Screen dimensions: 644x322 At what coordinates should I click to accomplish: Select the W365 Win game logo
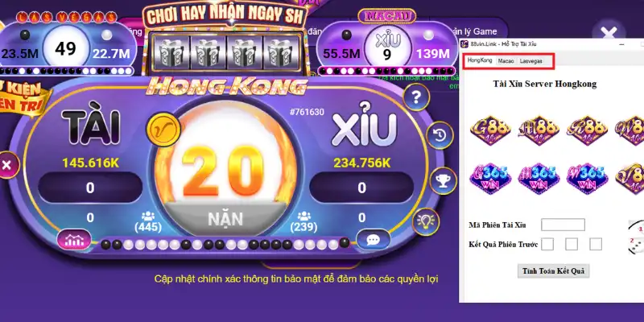pos(587,179)
